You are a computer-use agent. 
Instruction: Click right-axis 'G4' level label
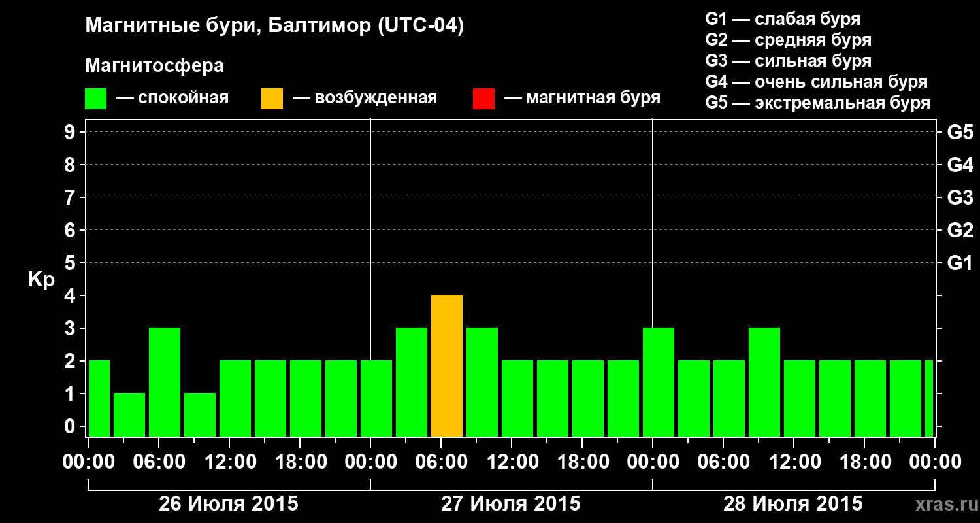[x=960, y=165]
